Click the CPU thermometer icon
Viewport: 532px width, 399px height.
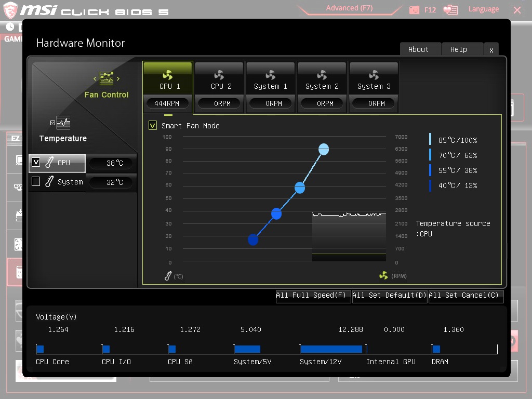[x=49, y=162]
